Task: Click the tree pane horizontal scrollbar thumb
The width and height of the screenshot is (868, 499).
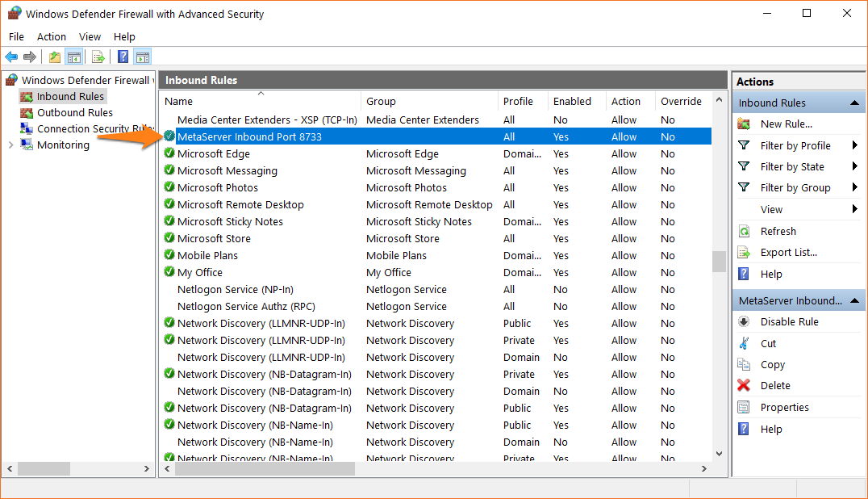Action: pyautogui.click(x=44, y=468)
